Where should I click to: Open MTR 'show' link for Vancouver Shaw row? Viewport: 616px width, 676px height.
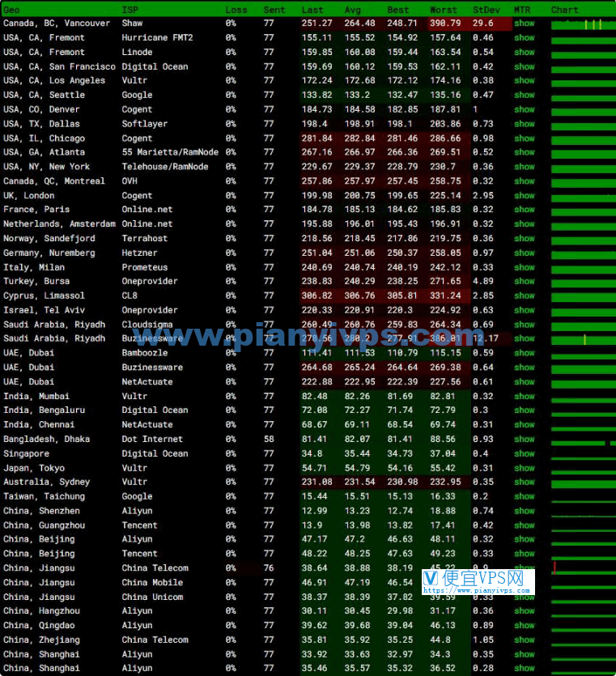click(x=525, y=23)
